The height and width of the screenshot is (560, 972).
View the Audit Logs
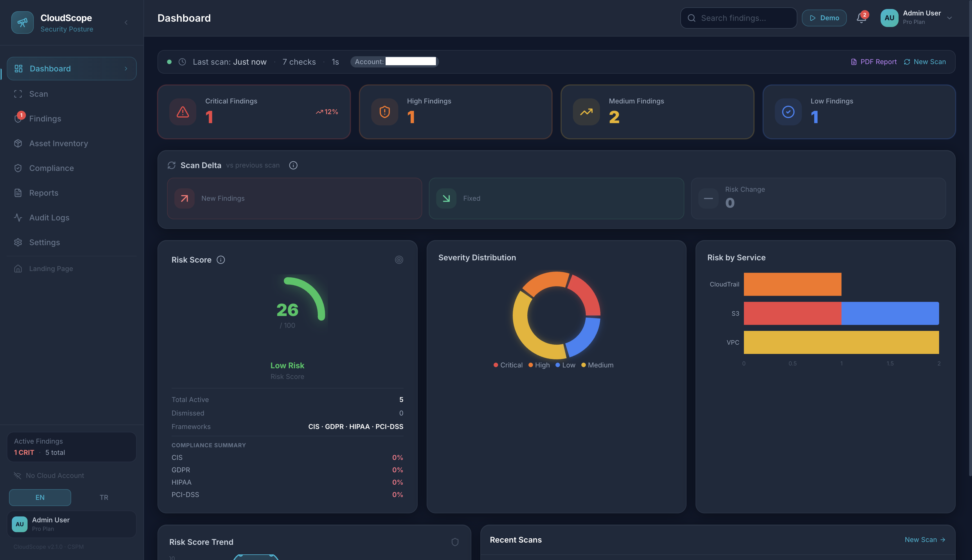pos(71,218)
